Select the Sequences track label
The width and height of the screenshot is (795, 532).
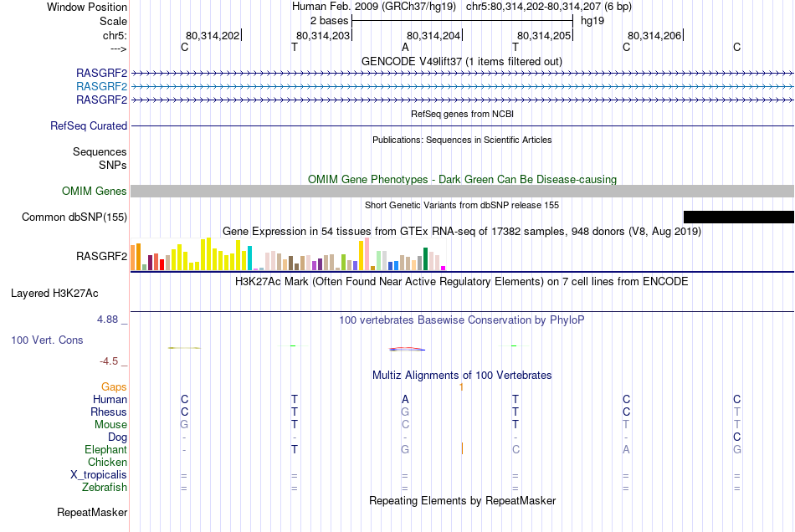[x=100, y=151]
